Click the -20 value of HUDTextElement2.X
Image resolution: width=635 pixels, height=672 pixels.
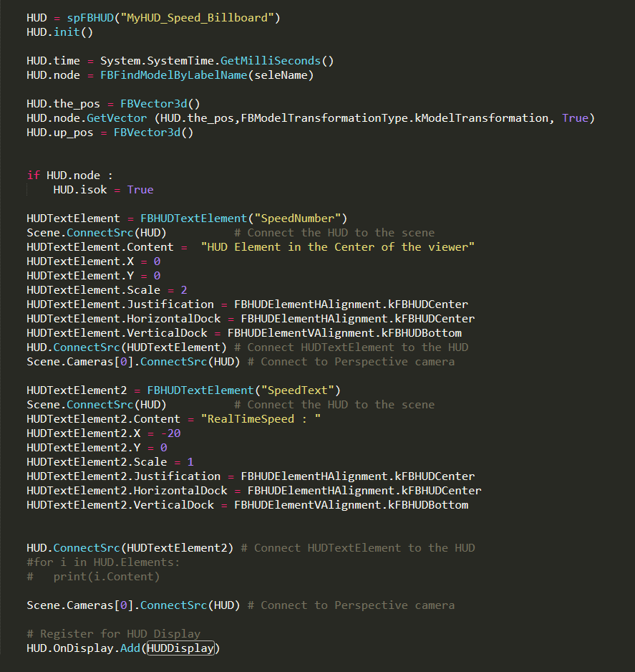[x=170, y=433]
